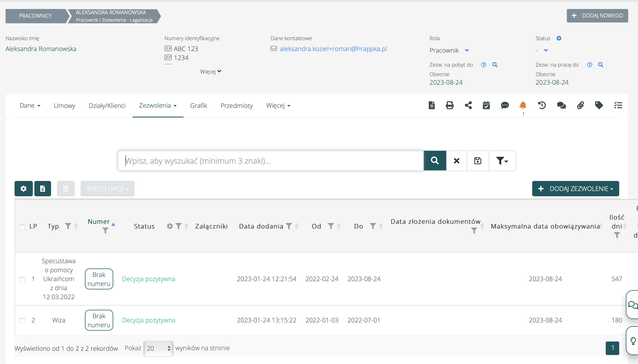Change results-per-page selector showing 20
Screen dimensions: 638x364
point(158,348)
